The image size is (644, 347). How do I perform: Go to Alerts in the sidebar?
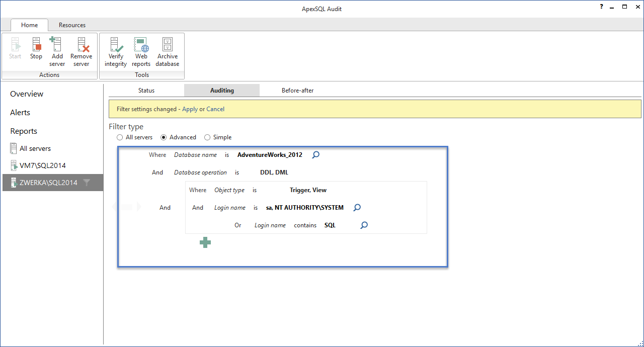pos(20,113)
